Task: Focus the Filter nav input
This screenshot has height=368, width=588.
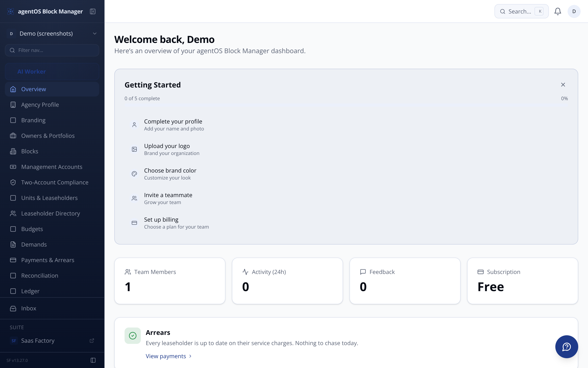Action: click(52, 50)
